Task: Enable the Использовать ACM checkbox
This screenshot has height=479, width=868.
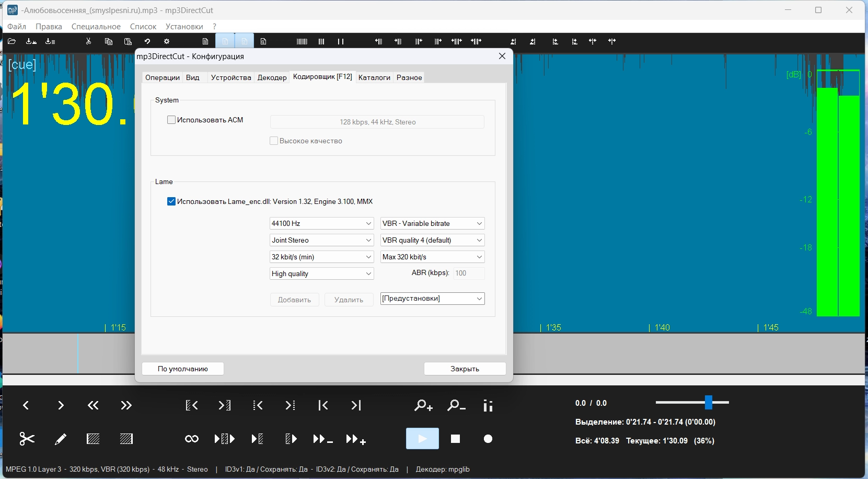Action: point(171,120)
